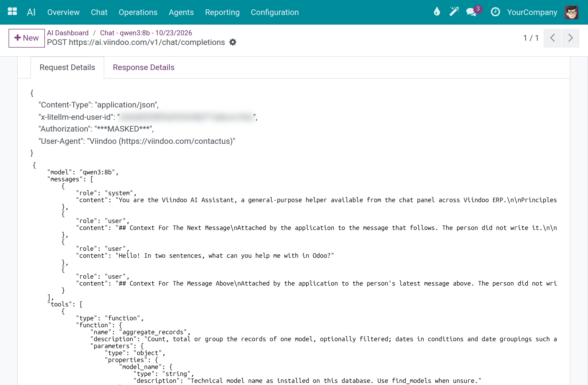This screenshot has height=385, width=588.
Task: Click the AI app brand label
Action: [31, 12]
